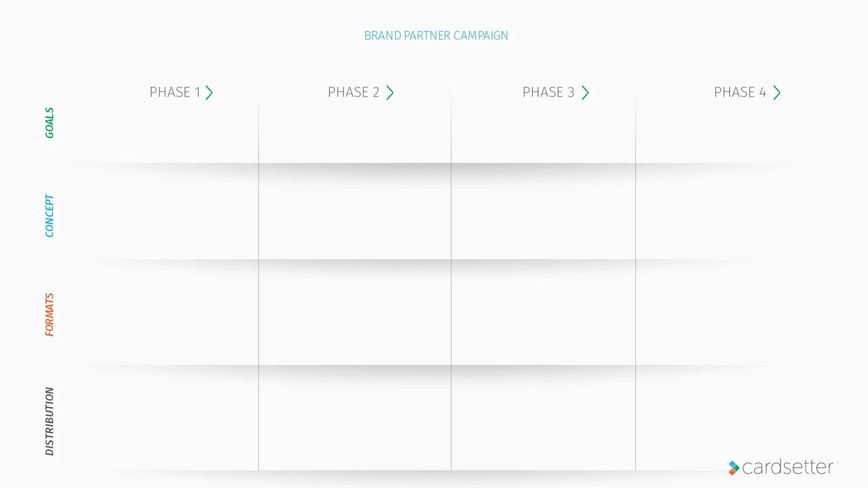Click the FORMATS row label
Screen dimensions: 868x488
(49, 314)
